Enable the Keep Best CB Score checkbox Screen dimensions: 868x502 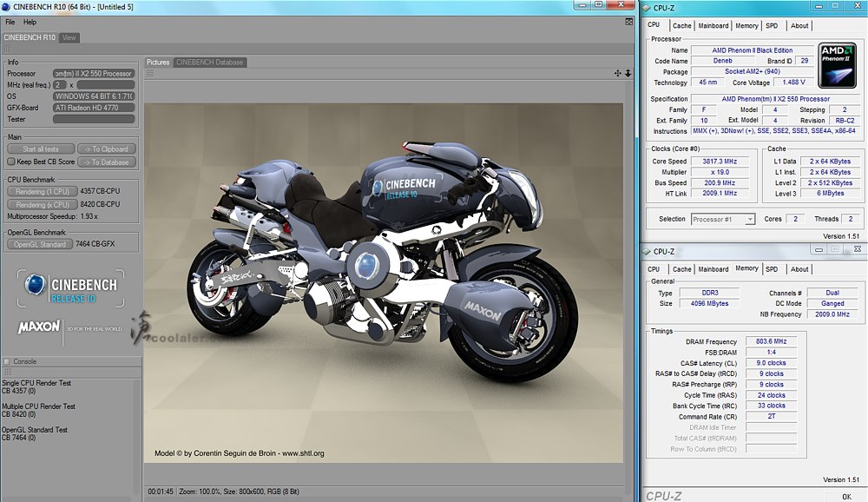coord(11,162)
